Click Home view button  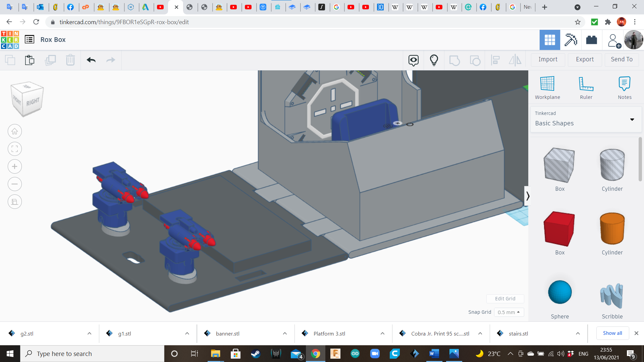click(15, 131)
